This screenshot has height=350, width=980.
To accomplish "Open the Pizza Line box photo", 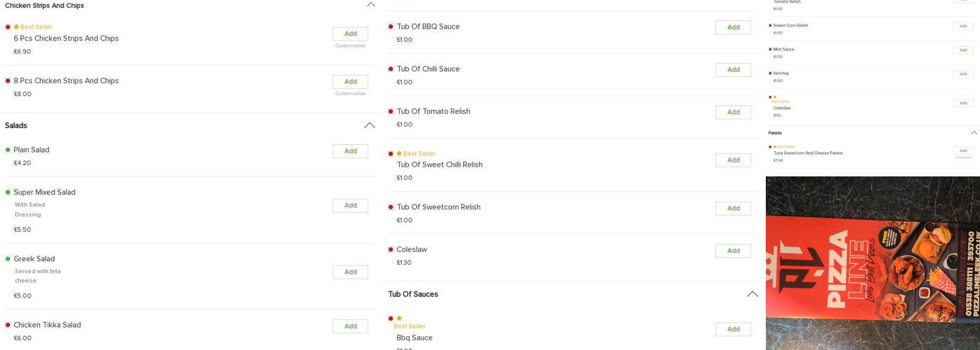I will pyautogui.click(x=872, y=262).
